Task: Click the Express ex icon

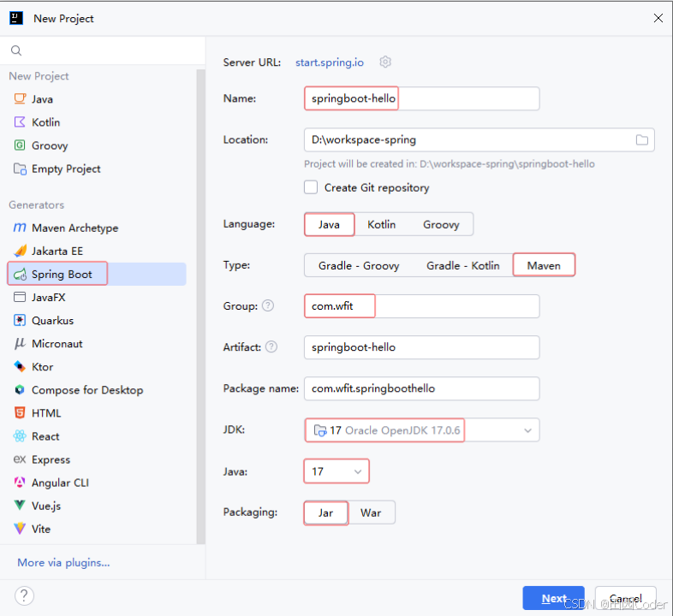Action: (x=20, y=459)
